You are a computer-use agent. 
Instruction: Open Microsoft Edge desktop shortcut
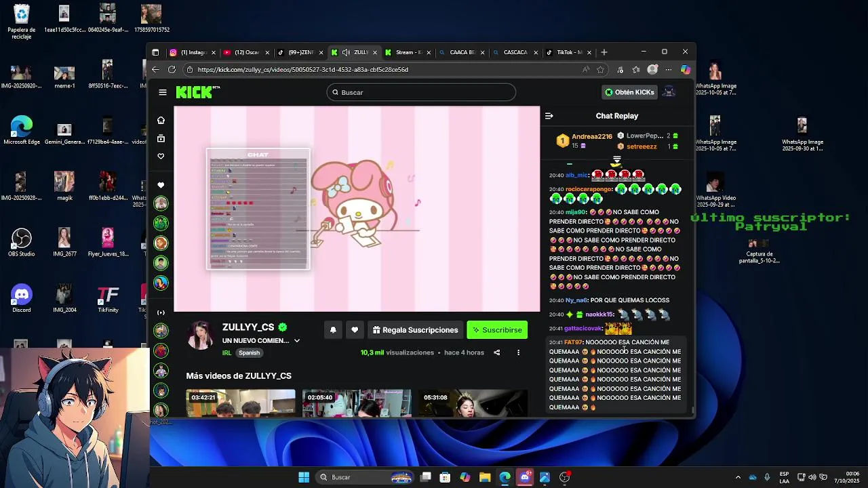pos(21,131)
